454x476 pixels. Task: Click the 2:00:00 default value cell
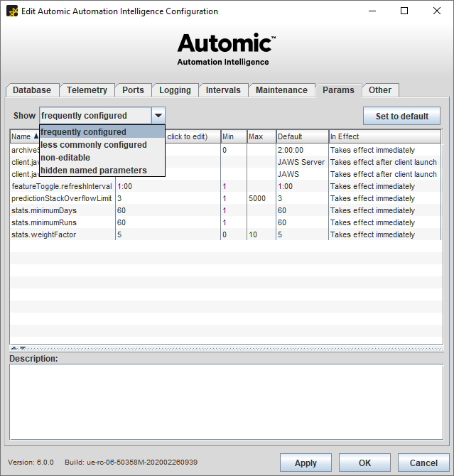(303, 150)
